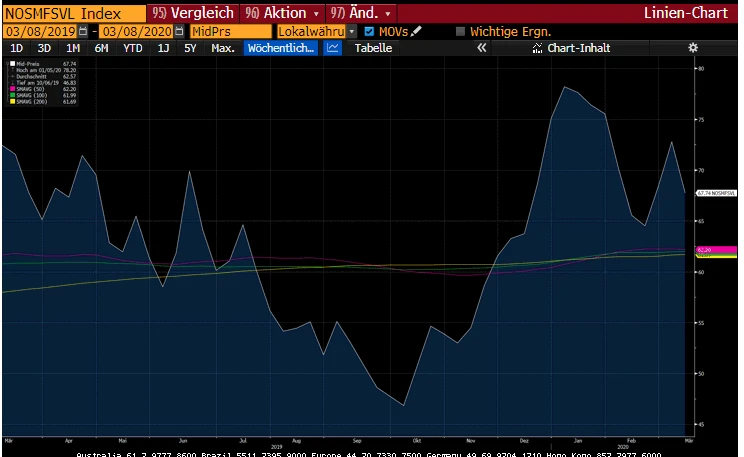Image resolution: width=744 pixels, height=457 pixels.
Task: Open chart settings gear icon
Action: (693, 48)
